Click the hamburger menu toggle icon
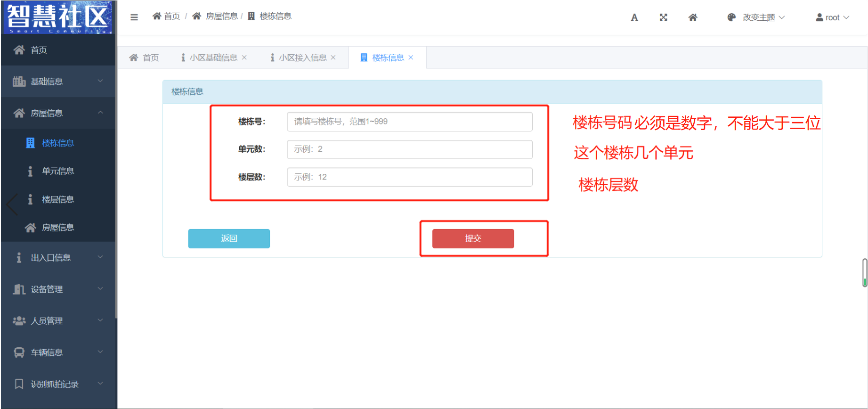 pyautogui.click(x=134, y=17)
